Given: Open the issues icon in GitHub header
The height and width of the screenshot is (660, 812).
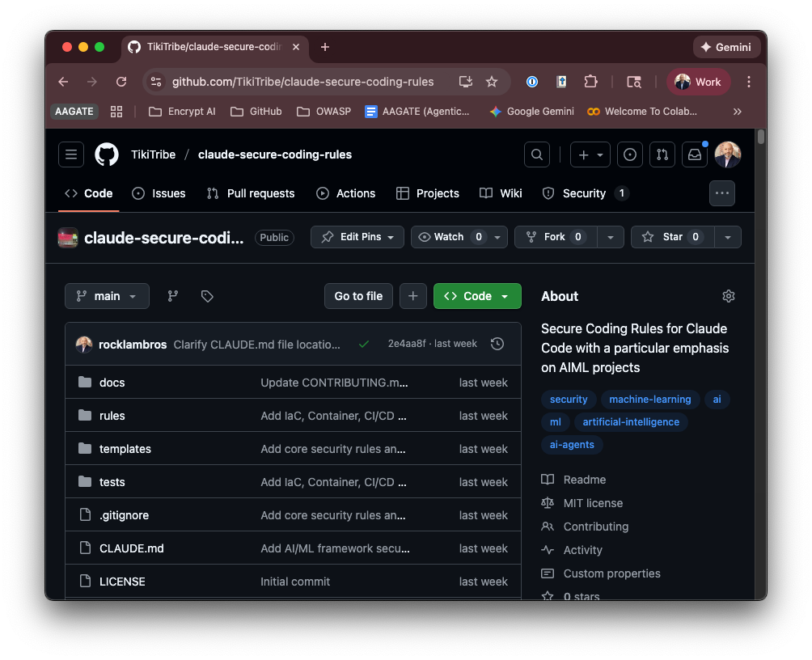Looking at the screenshot, I should coord(630,154).
